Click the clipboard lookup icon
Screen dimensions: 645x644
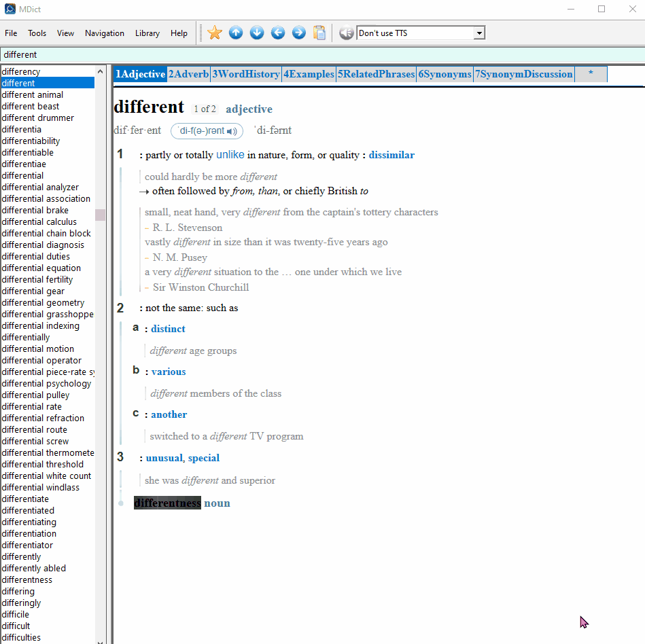[x=319, y=32]
